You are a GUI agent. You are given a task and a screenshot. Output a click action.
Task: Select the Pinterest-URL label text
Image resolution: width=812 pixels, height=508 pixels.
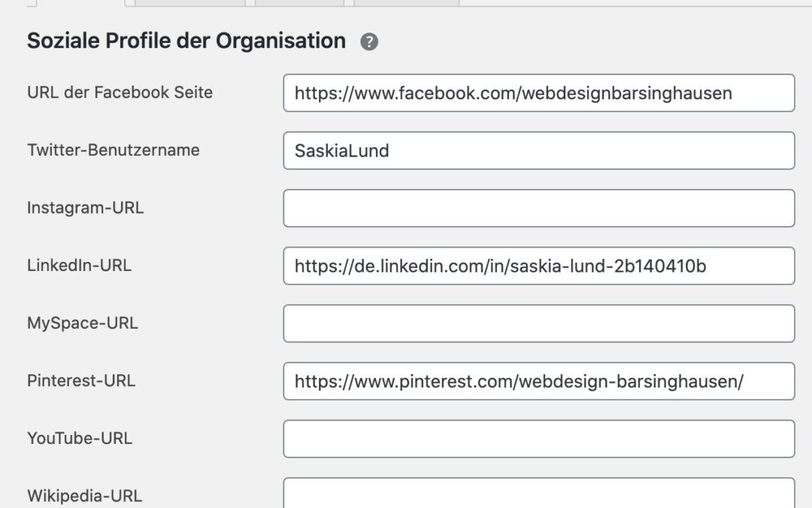click(81, 381)
